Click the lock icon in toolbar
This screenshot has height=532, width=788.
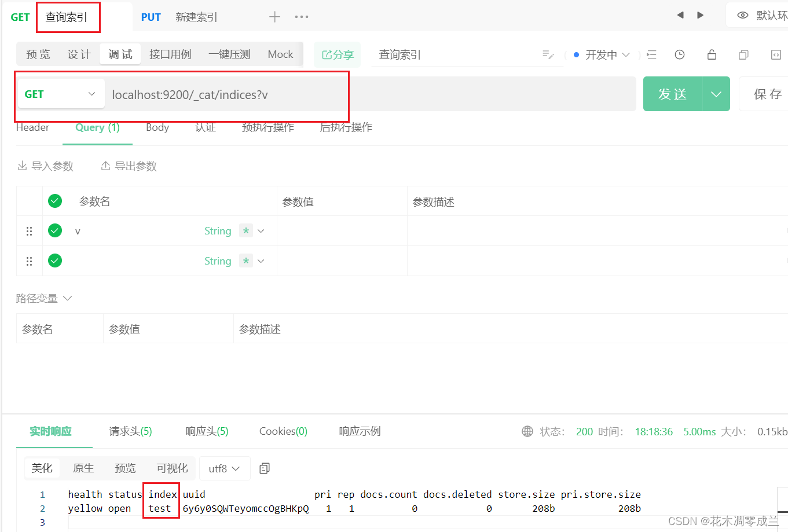coord(712,54)
